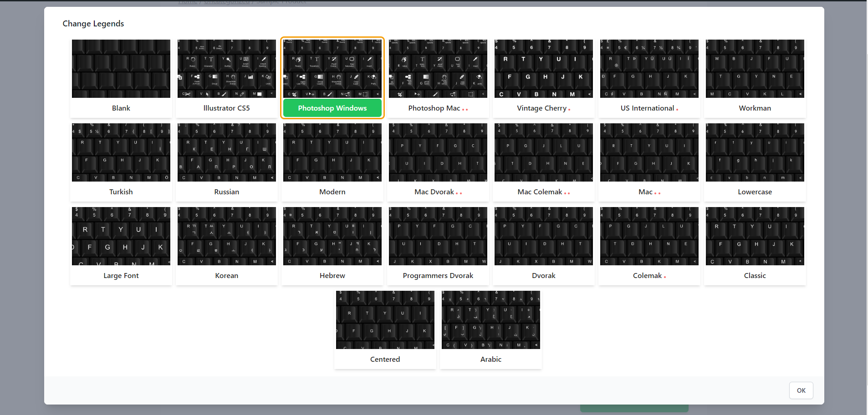Select the Mac Dvorak keyboard thumbnail
This screenshot has width=868, height=415.
438,152
